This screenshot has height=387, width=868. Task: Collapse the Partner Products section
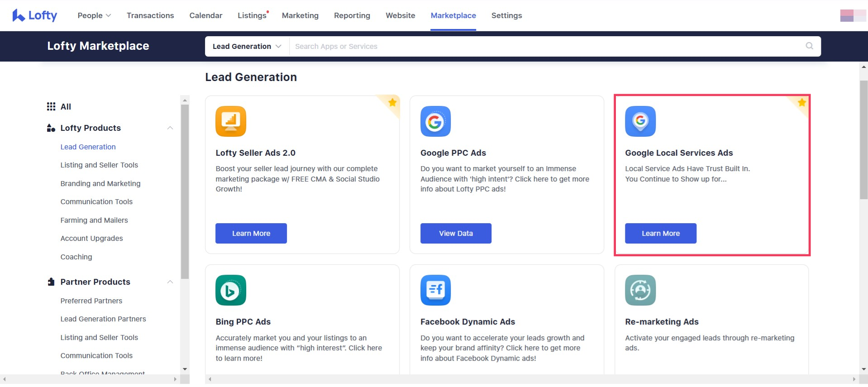170,282
